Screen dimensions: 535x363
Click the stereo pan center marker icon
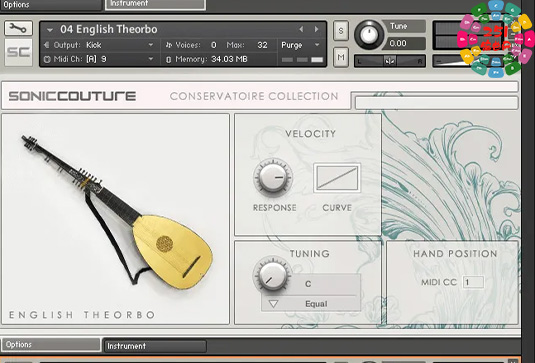tap(390, 61)
